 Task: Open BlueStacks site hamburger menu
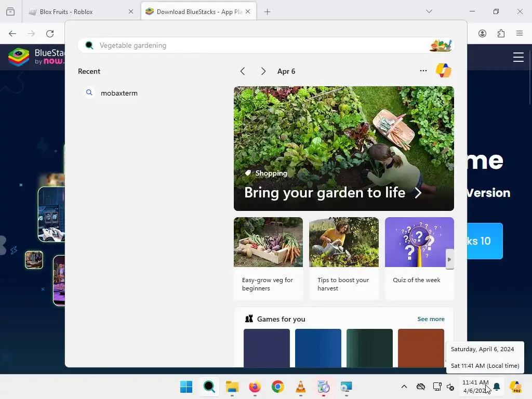pos(518,57)
